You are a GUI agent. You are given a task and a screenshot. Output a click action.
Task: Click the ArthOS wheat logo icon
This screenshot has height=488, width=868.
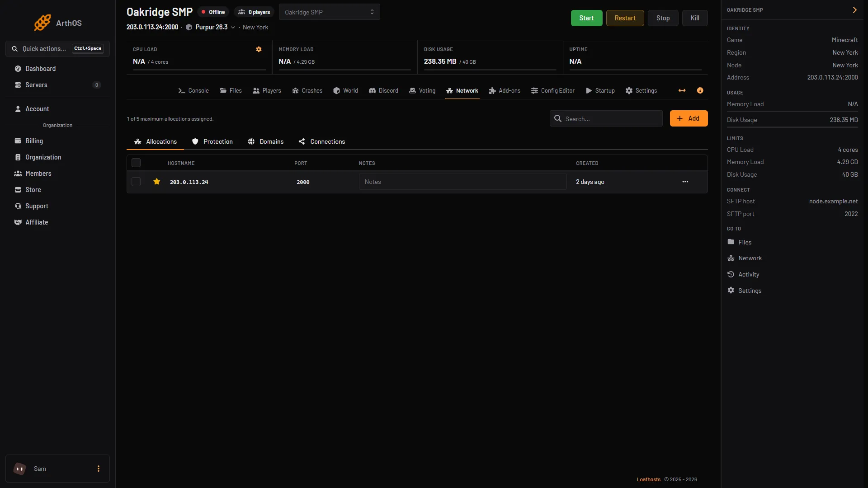coord(42,23)
